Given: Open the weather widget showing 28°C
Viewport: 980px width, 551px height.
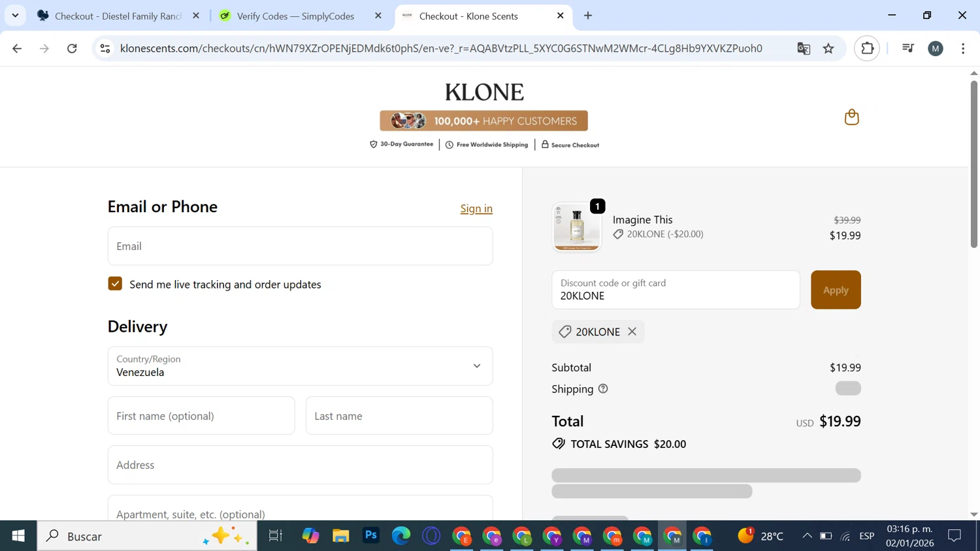Looking at the screenshot, I should coord(761,536).
